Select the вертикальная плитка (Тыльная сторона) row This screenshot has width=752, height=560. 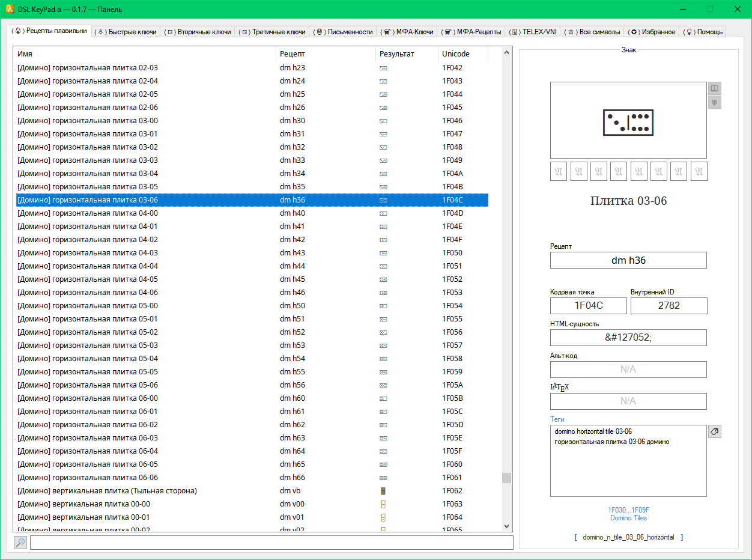click(x=107, y=491)
